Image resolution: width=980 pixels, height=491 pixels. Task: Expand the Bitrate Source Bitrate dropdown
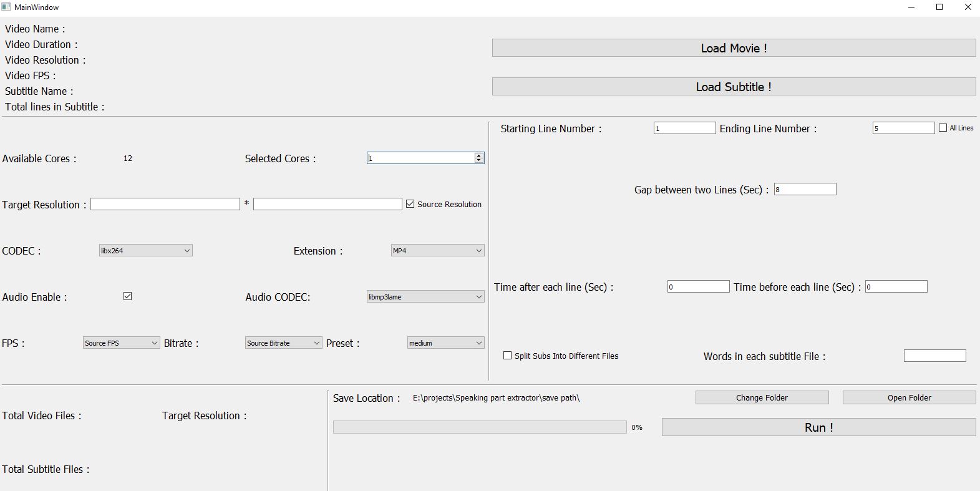click(283, 343)
